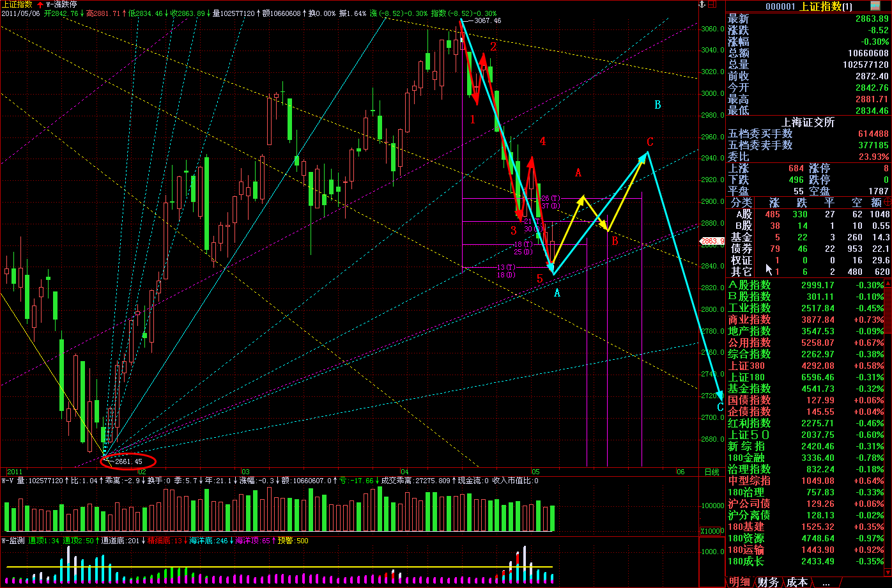Select the 上证380 index row

point(746,366)
